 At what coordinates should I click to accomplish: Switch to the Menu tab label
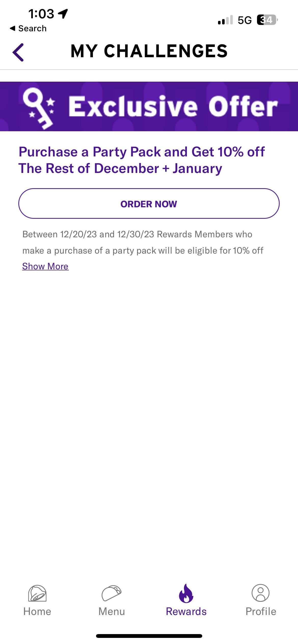pos(112,611)
